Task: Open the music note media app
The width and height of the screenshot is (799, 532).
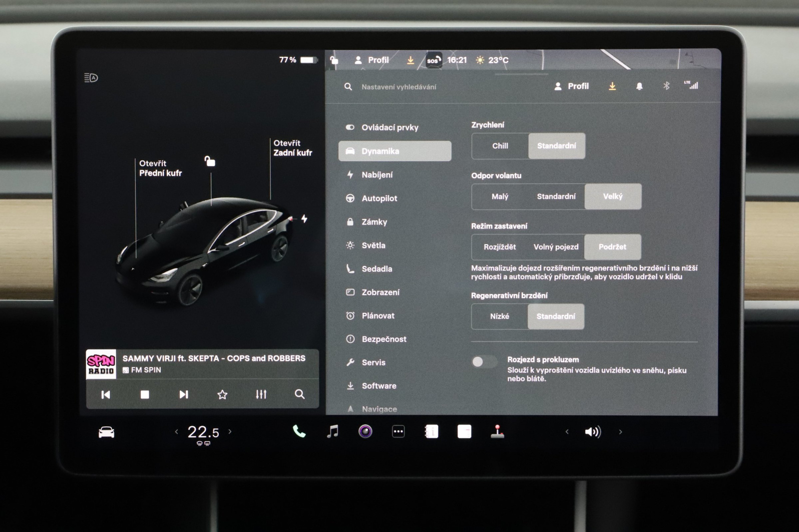Action: point(332,431)
